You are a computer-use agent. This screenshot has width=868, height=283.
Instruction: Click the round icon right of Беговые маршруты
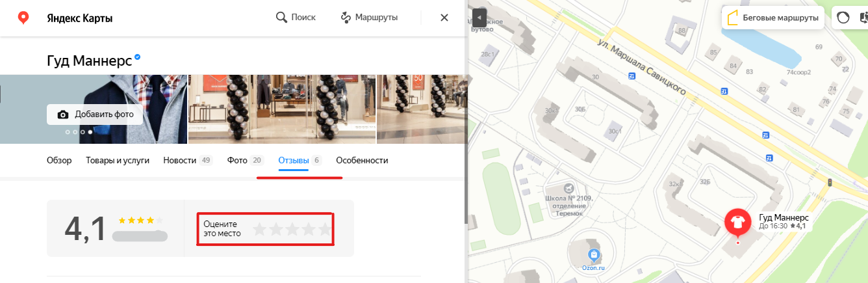pyautogui.click(x=843, y=18)
